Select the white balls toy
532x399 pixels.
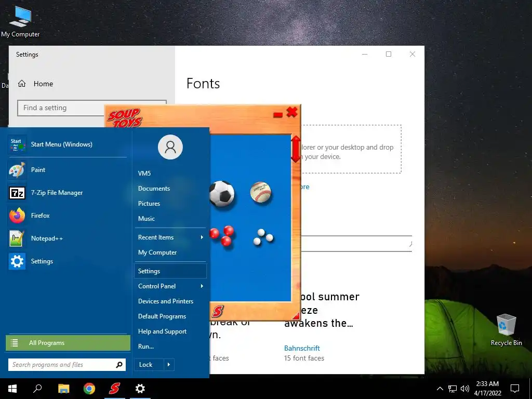coord(263,237)
